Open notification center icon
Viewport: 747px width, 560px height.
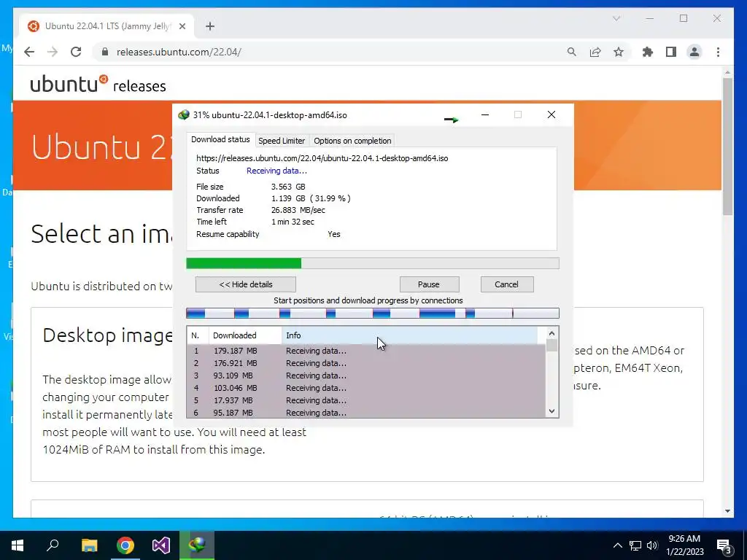coord(724,545)
